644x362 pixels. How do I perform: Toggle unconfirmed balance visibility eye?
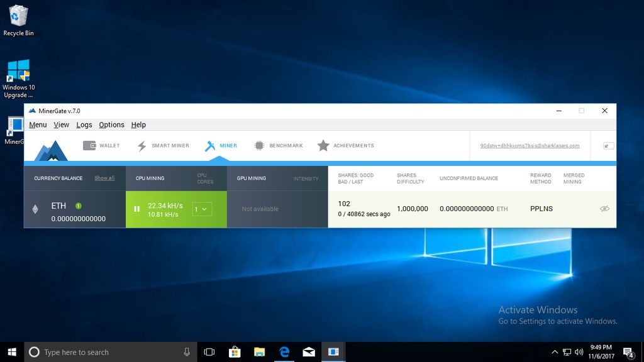(604, 208)
